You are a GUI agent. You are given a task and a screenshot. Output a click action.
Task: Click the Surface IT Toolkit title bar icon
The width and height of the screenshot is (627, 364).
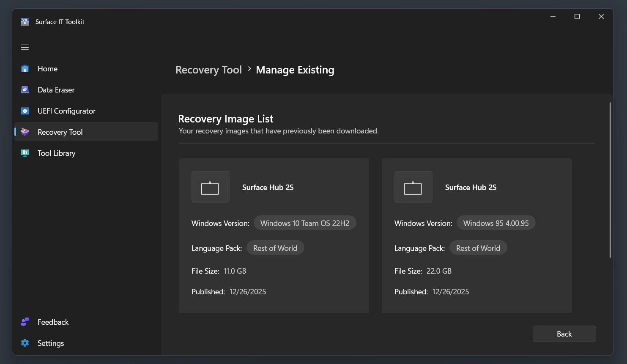pos(25,22)
